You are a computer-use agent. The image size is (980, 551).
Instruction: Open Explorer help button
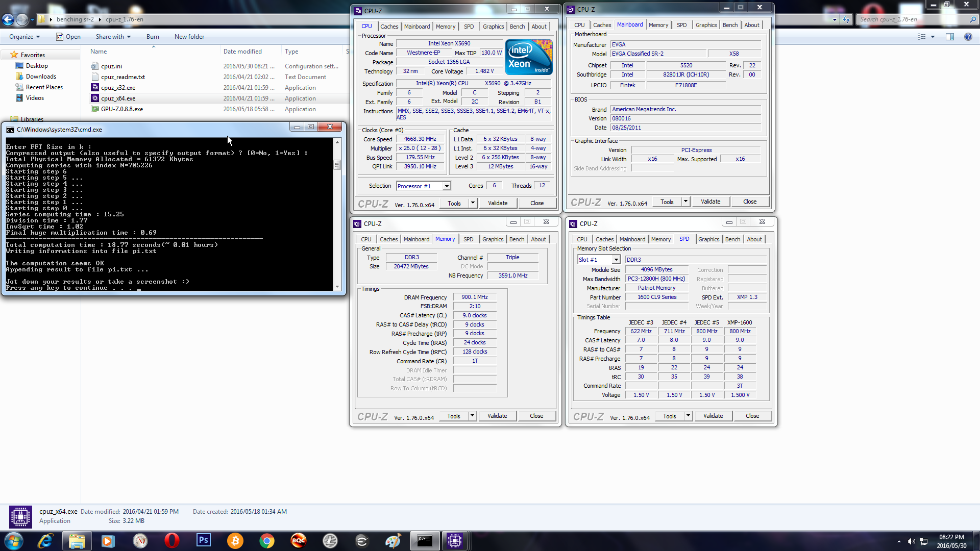968,37
